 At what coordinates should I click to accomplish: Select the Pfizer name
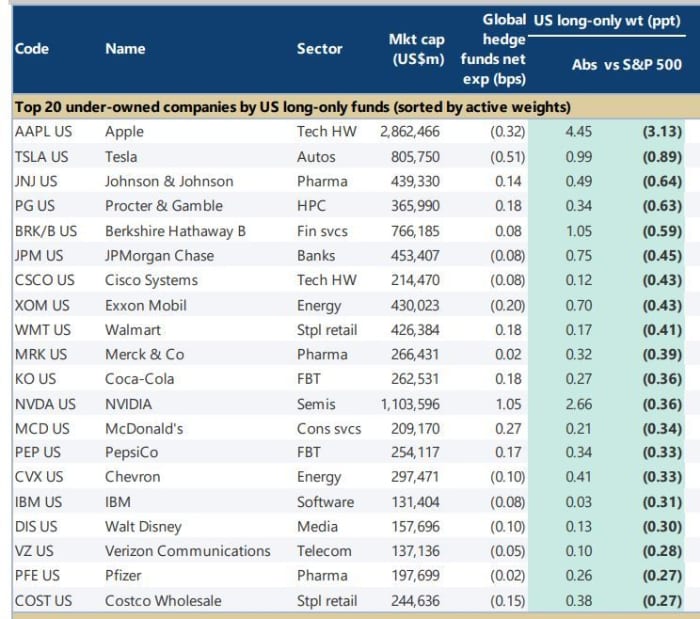pyautogui.click(x=123, y=576)
